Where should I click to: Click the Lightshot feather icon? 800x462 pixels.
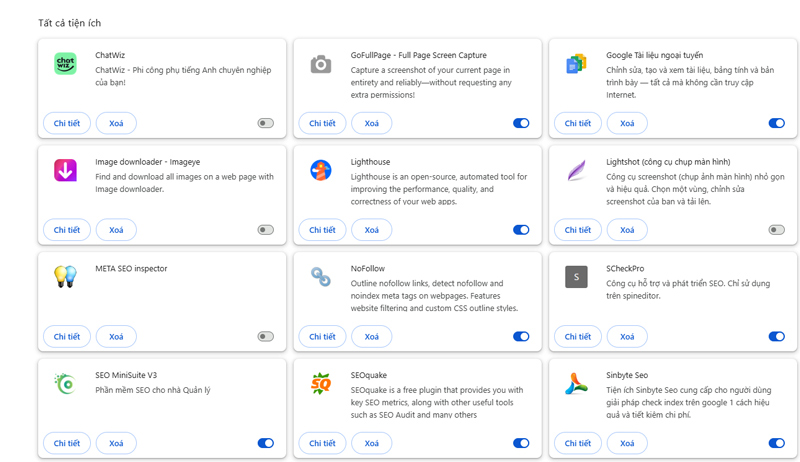click(x=576, y=170)
